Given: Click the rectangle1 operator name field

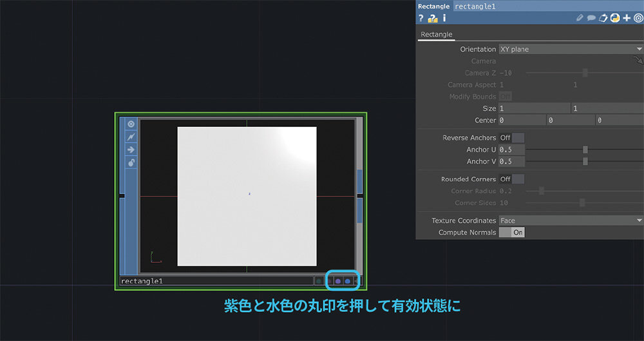Looking at the screenshot, I should pos(216,281).
